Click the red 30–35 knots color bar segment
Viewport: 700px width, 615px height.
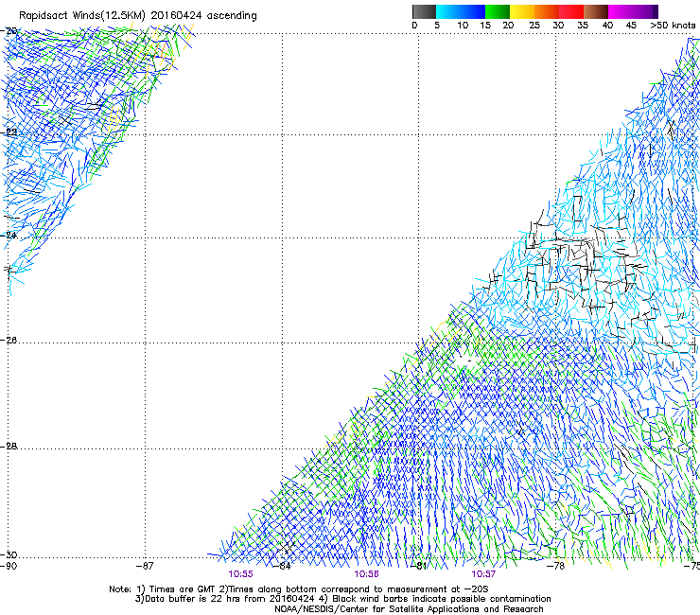[571, 11]
